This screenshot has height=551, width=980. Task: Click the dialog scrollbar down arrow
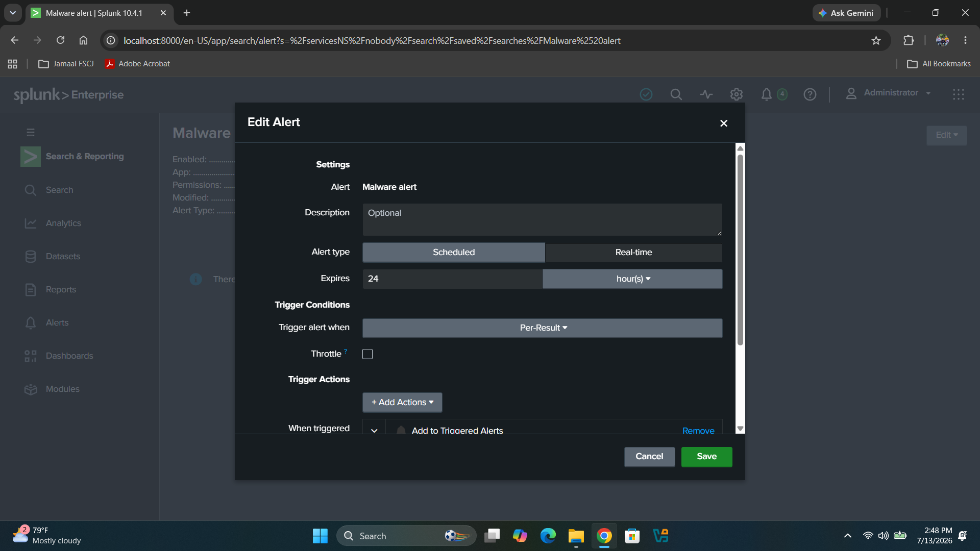click(740, 429)
